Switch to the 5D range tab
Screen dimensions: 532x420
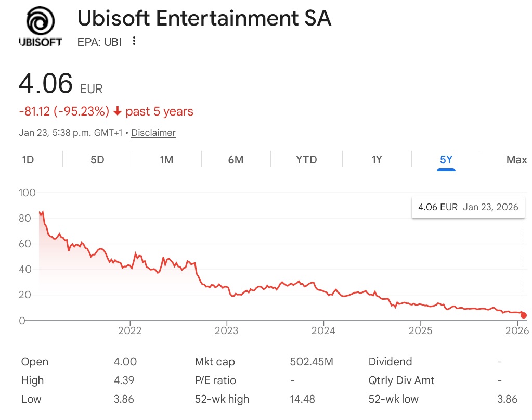coord(97,160)
